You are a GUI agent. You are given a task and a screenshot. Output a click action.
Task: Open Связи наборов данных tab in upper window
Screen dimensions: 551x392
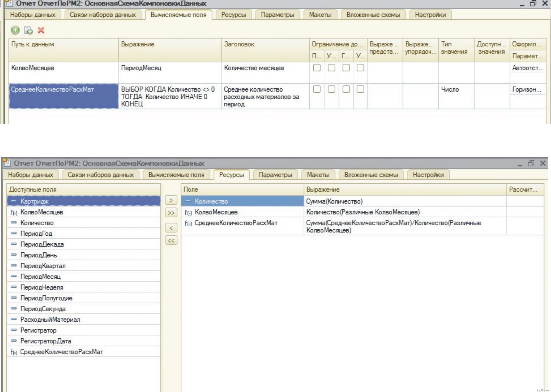(103, 15)
